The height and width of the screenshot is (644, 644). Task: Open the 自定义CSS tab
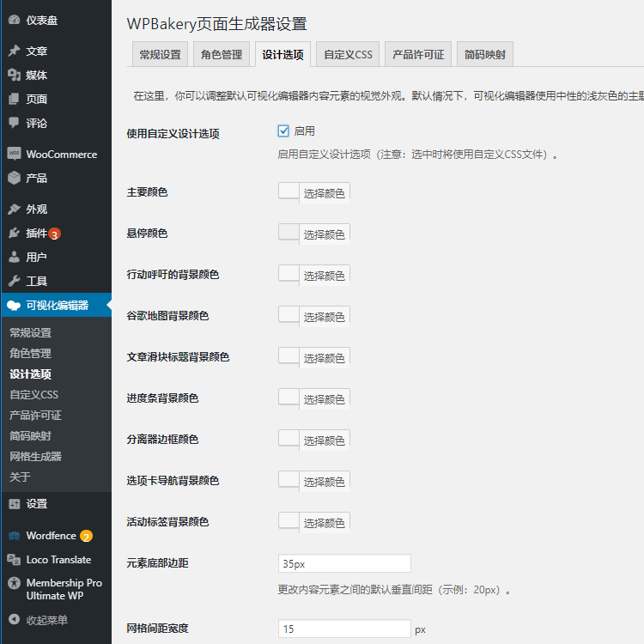(348, 54)
